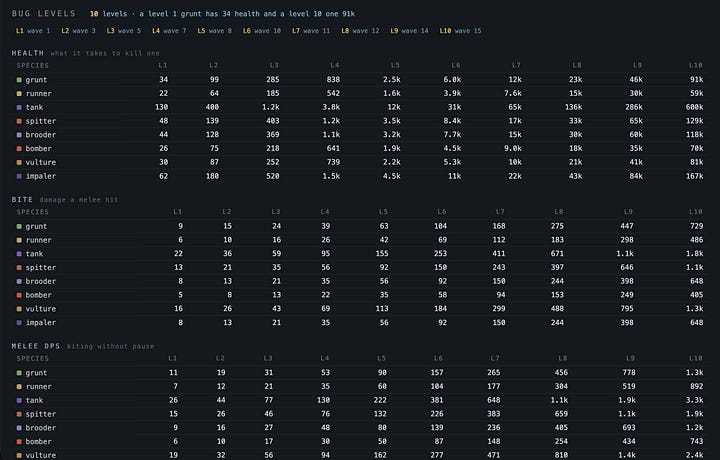Click vulture's 739 value in Health table
This screenshot has height=460, width=720.
pos(333,163)
